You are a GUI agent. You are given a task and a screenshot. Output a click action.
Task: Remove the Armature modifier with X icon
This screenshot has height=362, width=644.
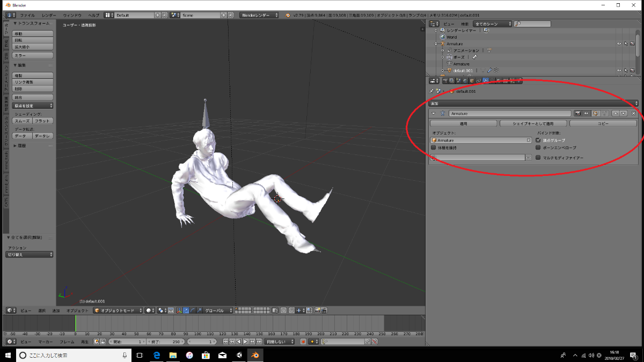(633, 114)
